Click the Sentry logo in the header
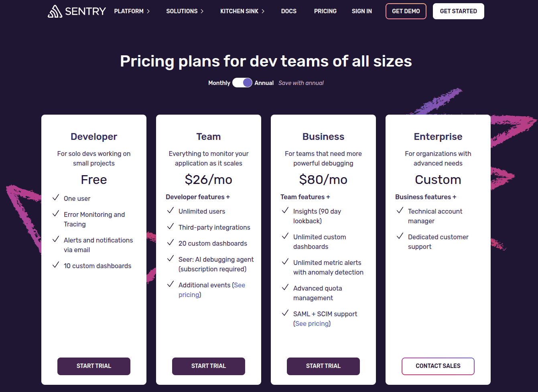Image resolution: width=538 pixels, height=392 pixels. 77,11
